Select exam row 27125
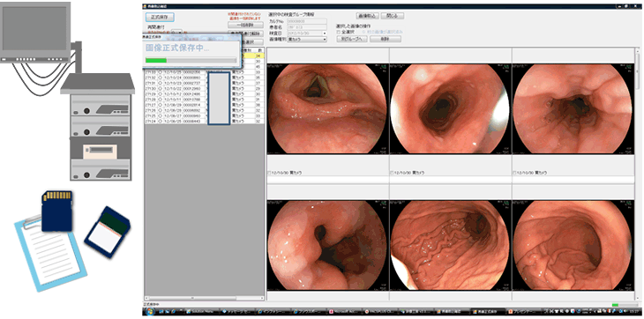 (204, 116)
